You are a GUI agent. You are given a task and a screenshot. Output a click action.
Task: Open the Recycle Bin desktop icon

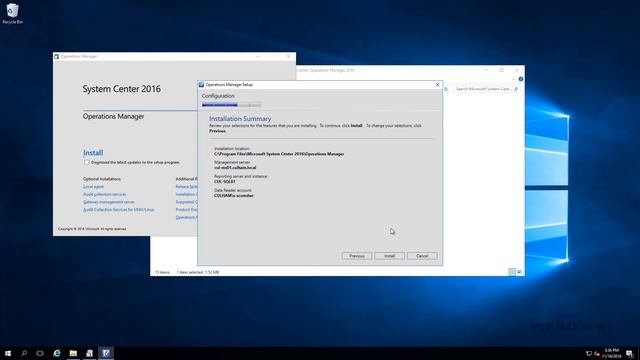click(x=12, y=13)
